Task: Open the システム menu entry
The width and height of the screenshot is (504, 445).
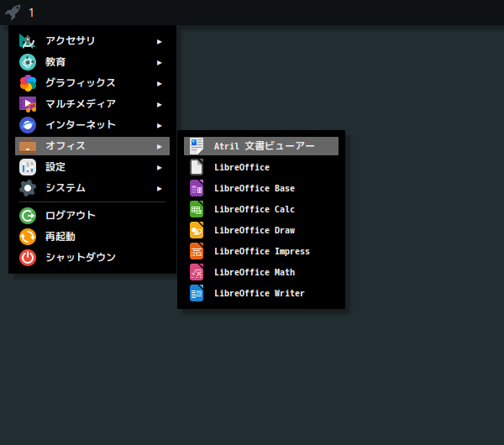Action: point(92,188)
